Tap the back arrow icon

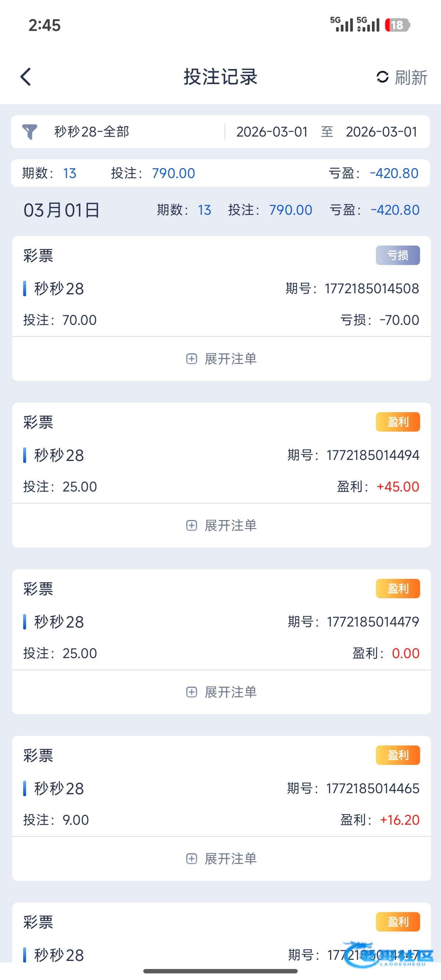pyautogui.click(x=25, y=77)
